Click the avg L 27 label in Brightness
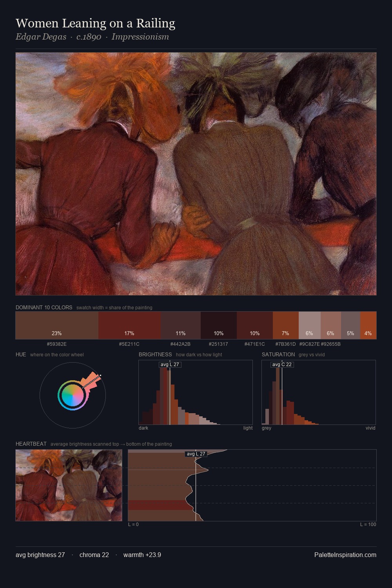The height and width of the screenshot is (588, 392). [170, 365]
